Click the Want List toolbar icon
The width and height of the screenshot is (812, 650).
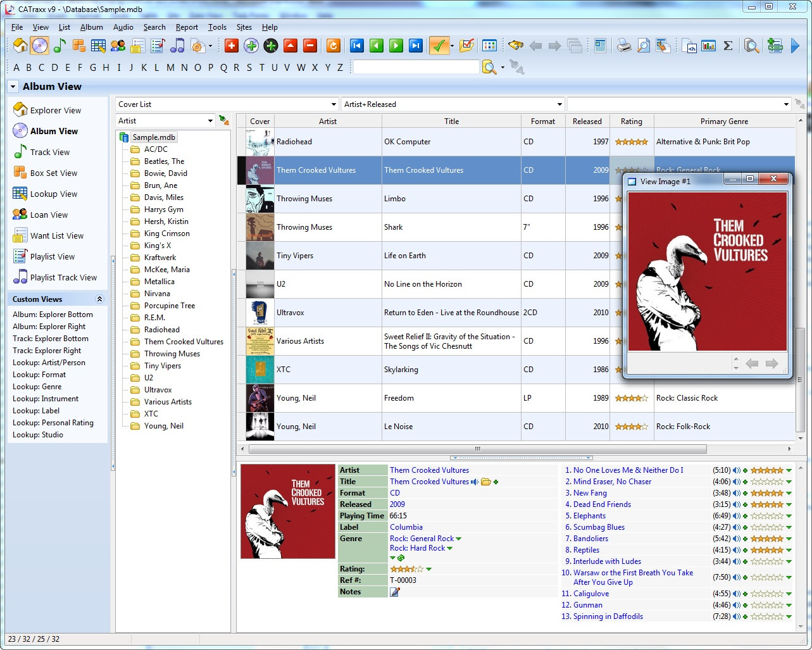click(138, 46)
